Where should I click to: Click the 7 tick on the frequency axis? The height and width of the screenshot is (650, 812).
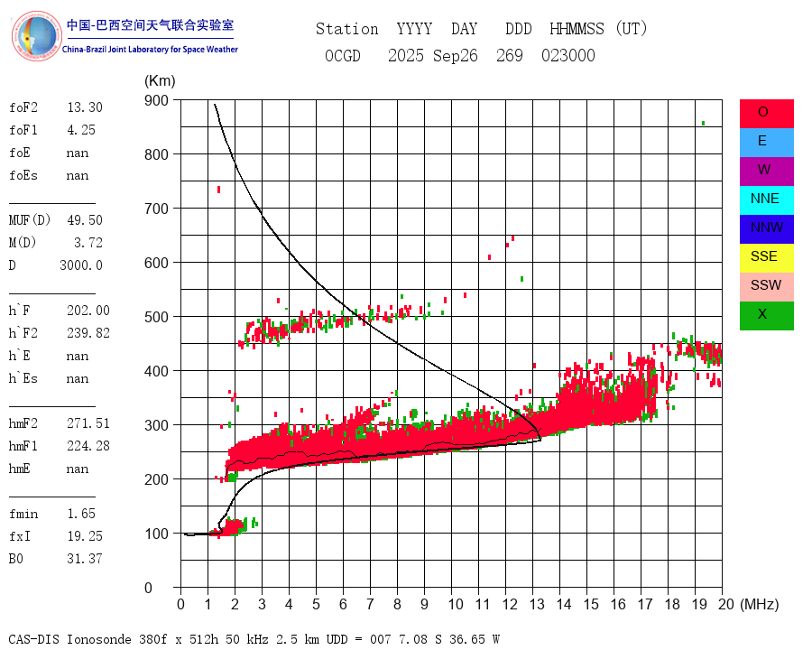(370, 604)
